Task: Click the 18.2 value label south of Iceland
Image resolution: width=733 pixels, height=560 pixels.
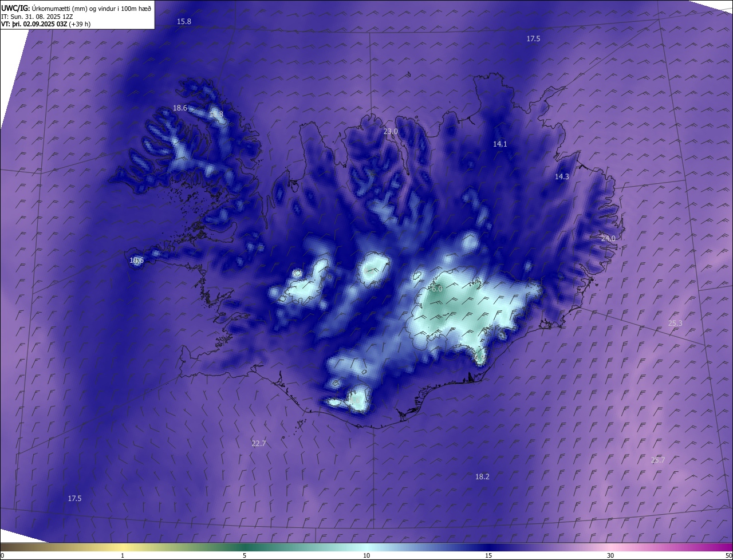Action: (482, 476)
